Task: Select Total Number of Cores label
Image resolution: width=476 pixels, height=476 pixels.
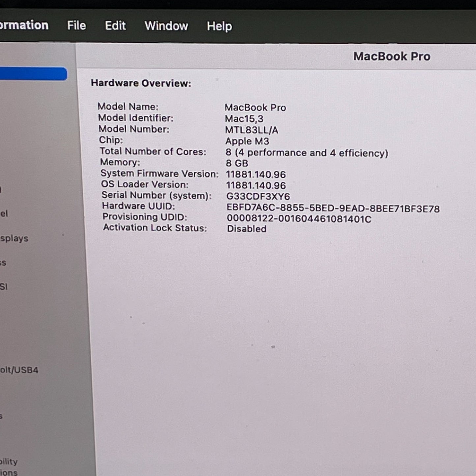Action: click(153, 151)
